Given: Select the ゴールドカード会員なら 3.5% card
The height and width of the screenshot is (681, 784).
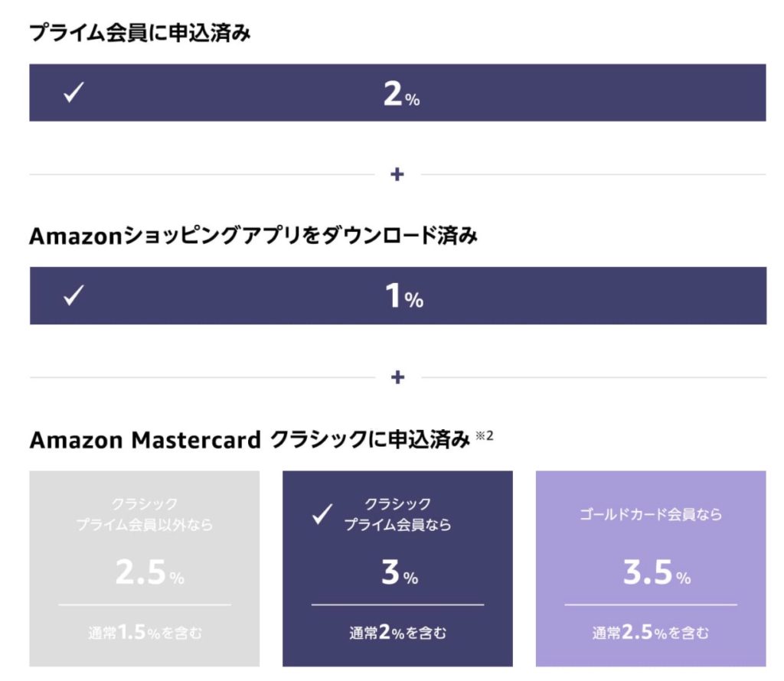Looking at the screenshot, I should click(x=651, y=569).
